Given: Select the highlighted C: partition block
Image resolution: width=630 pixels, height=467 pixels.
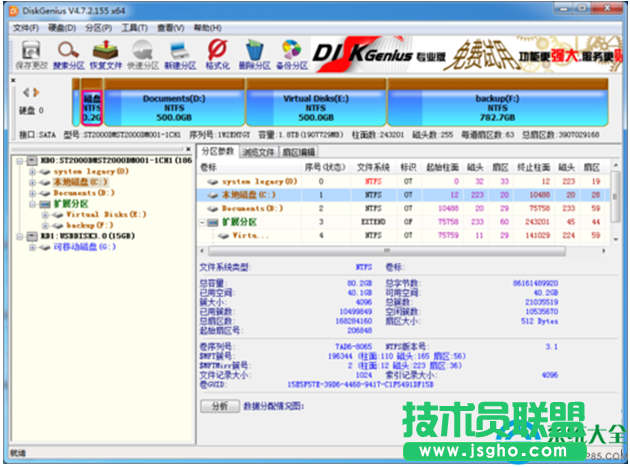Looking at the screenshot, I should coord(92,108).
